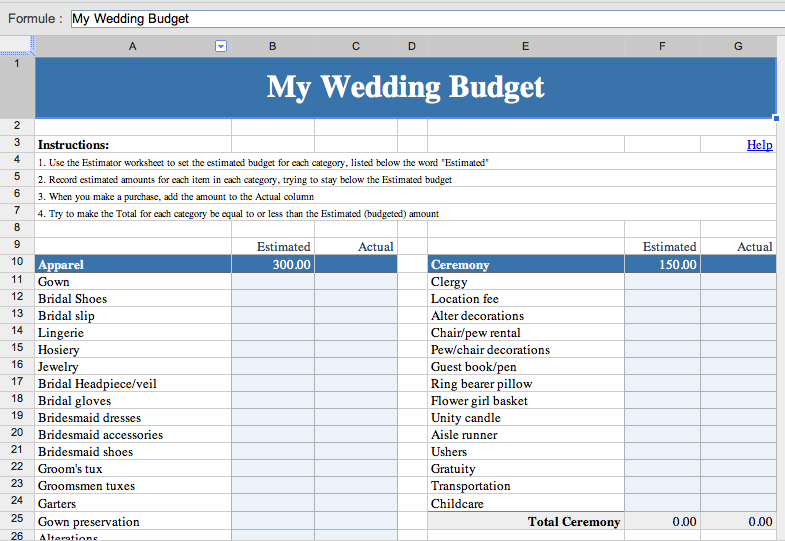Image resolution: width=785 pixels, height=541 pixels.
Task: Click the Gown cell
Action: click(x=133, y=282)
